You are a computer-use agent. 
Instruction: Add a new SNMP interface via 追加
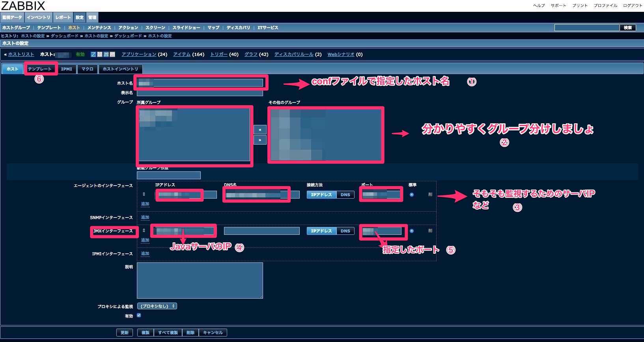(145, 217)
